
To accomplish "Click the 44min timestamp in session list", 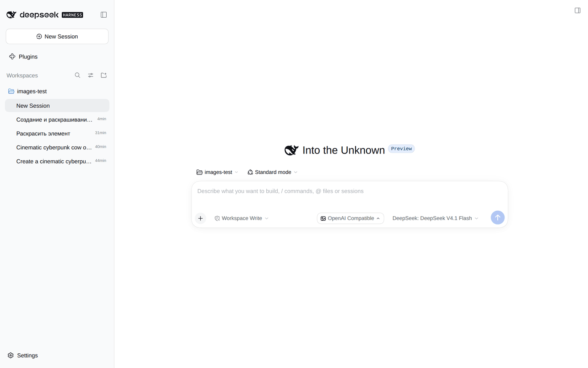I will pyautogui.click(x=100, y=161).
